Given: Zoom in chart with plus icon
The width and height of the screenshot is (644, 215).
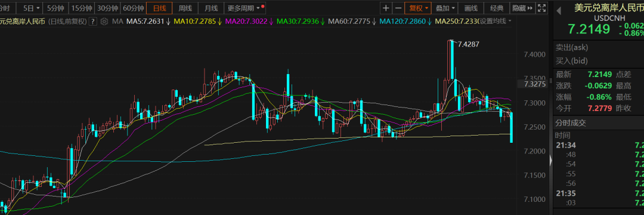Looking at the screenshot, I should [386, 8].
